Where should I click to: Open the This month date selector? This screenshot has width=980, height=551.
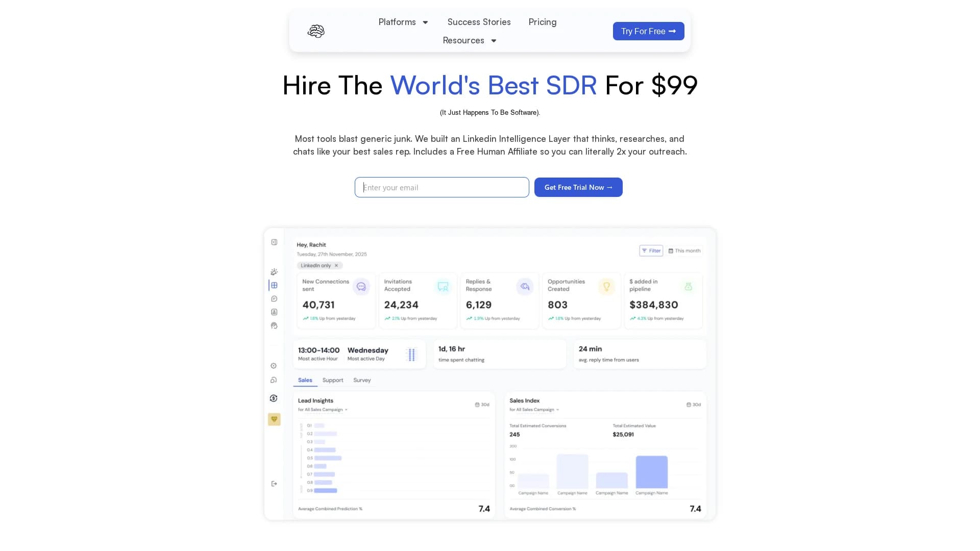click(684, 251)
